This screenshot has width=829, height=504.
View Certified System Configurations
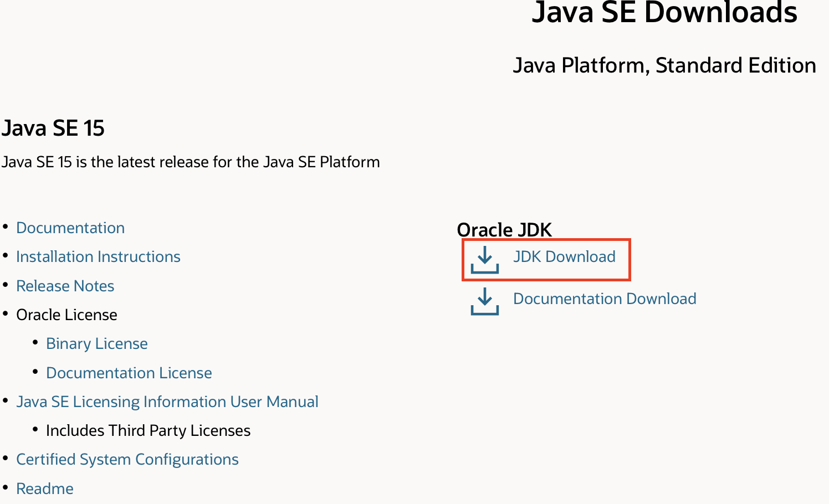[x=127, y=459]
